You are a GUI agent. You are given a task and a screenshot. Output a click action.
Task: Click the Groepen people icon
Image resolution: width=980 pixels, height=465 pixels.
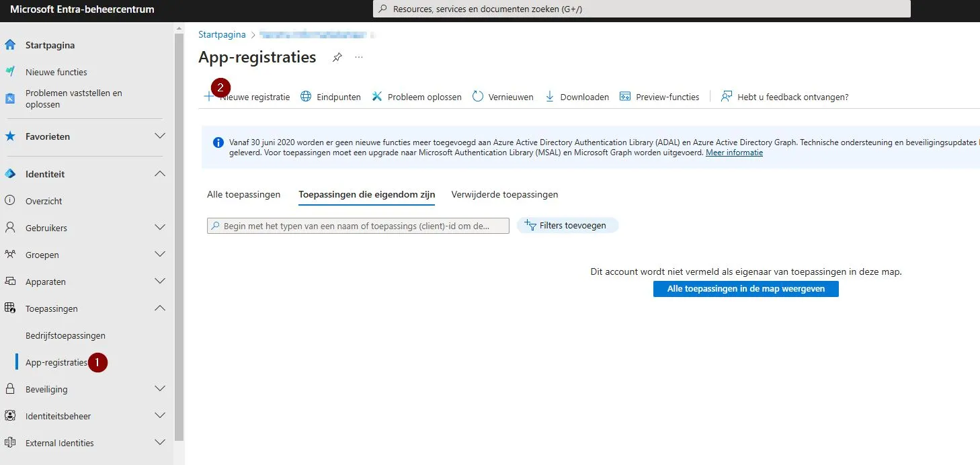(x=10, y=255)
